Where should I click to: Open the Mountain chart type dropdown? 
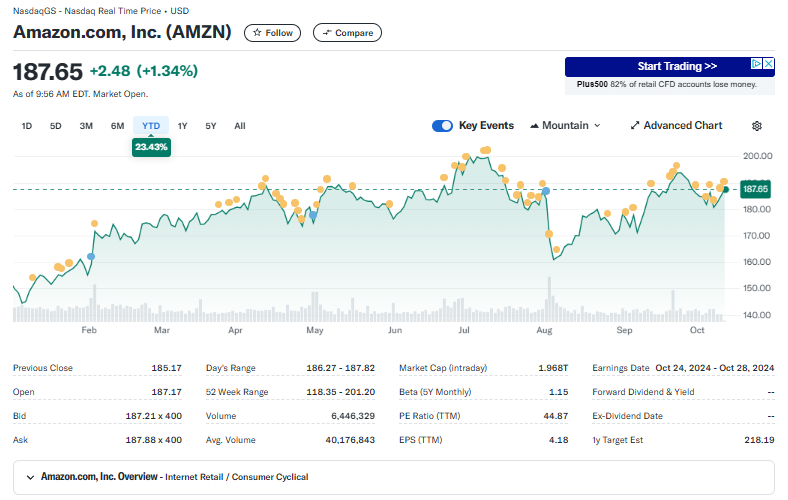pyautogui.click(x=565, y=126)
